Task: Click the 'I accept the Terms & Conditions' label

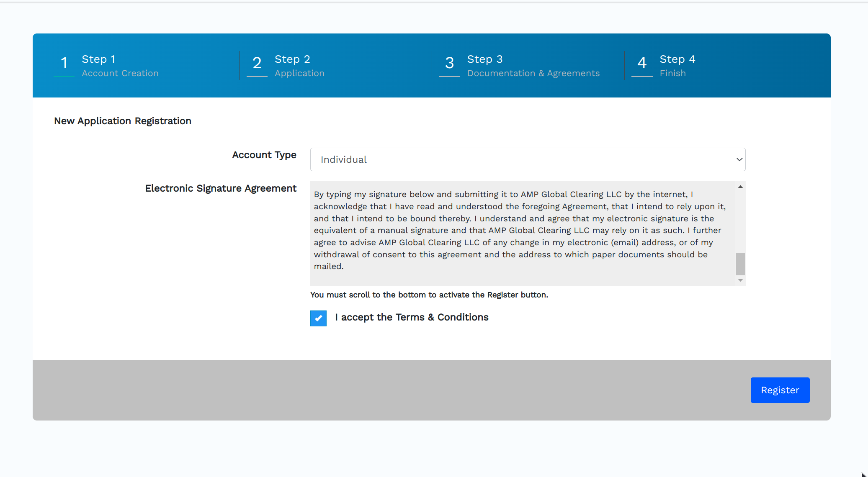Action: tap(412, 317)
